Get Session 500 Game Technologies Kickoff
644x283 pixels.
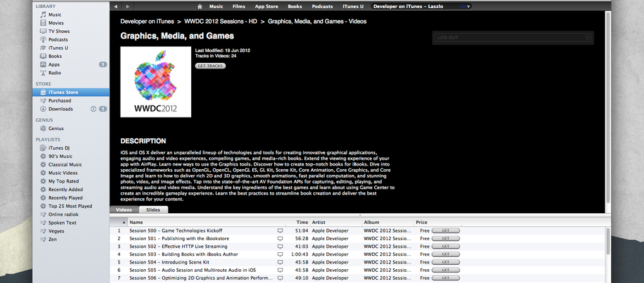click(446, 231)
